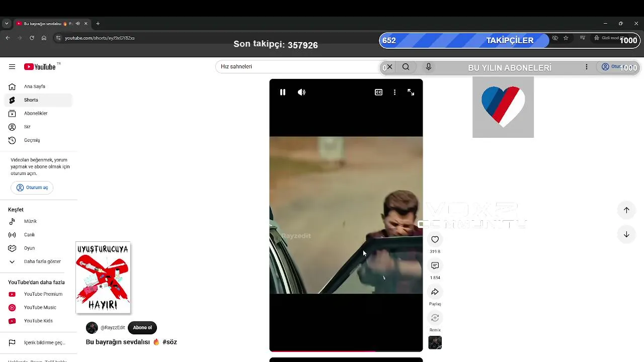Pause the Shorts video
Screen dimensions: 644x362
[x=283, y=93]
